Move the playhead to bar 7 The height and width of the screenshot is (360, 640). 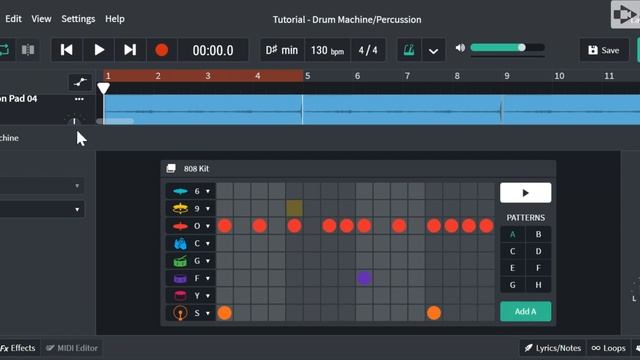click(407, 76)
